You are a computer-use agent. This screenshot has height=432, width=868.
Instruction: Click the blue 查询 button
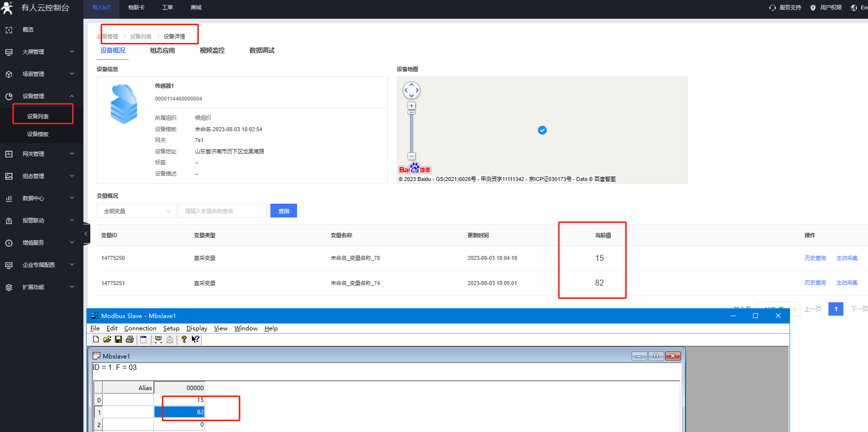pyautogui.click(x=284, y=211)
